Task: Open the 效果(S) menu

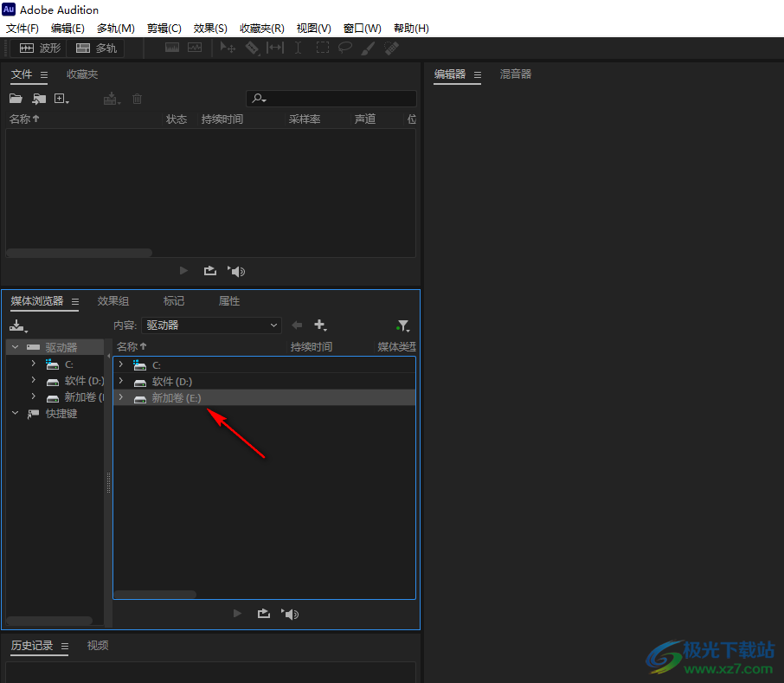Action: [209, 28]
